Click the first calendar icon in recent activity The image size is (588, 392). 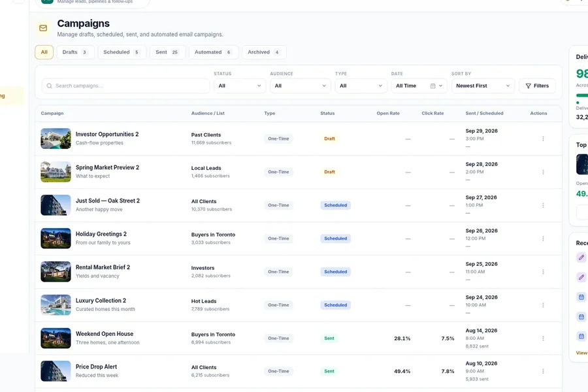click(x=581, y=297)
